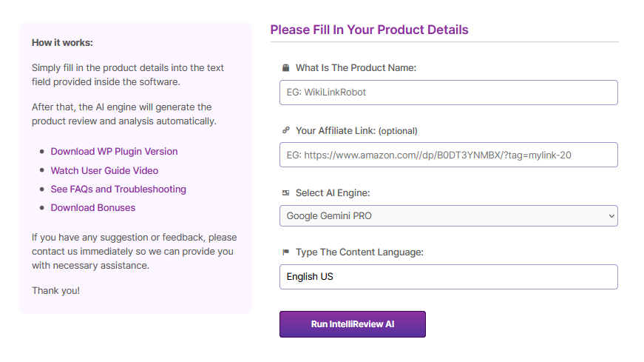The height and width of the screenshot is (362, 644).
Task: Open the Download WP Plugin Version link
Action: [x=114, y=151]
